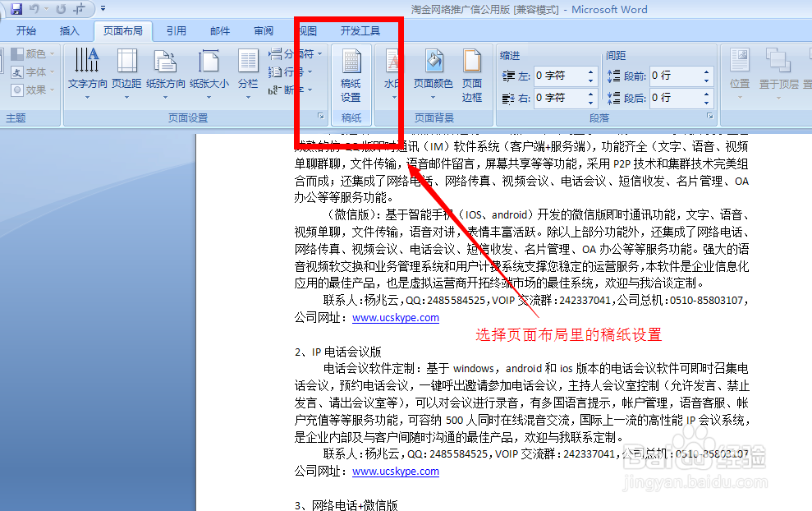
Task: Click the 段后 spacing input field
Action: pos(676,98)
